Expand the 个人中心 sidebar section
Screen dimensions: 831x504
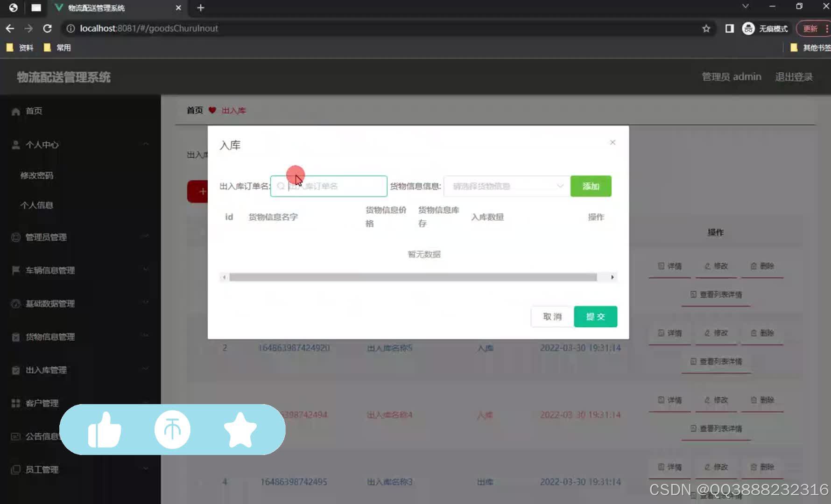[x=145, y=145]
